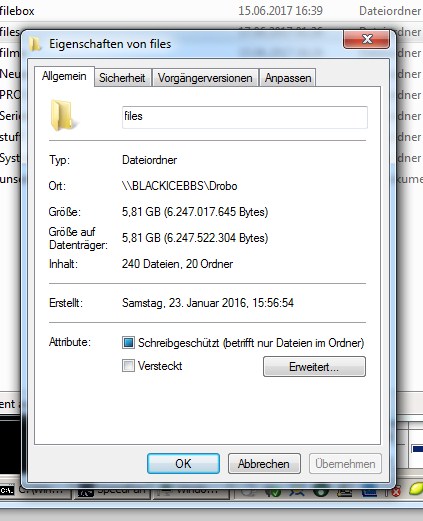Click the Abbrechen button
This screenshot has width=423, height=521.
click(x=264, y=463)
